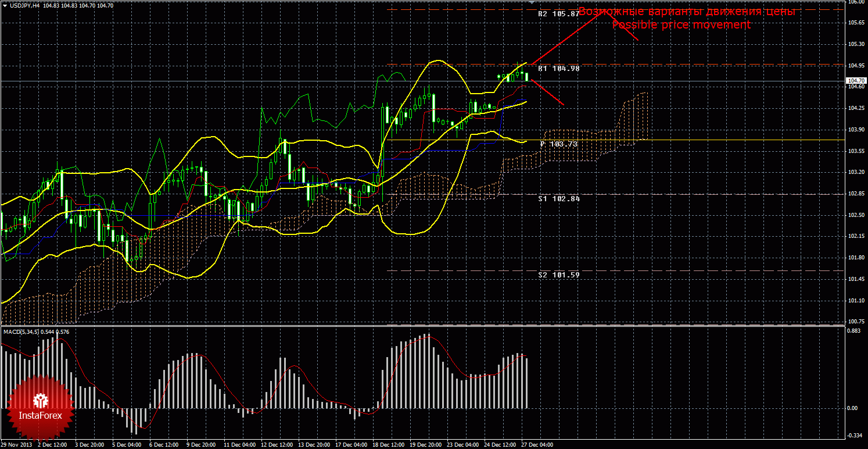The image size is (868, 449).
Task: Select the R2 105.87 resistance label
Action: pyautogui.click(x=558, y=14)
